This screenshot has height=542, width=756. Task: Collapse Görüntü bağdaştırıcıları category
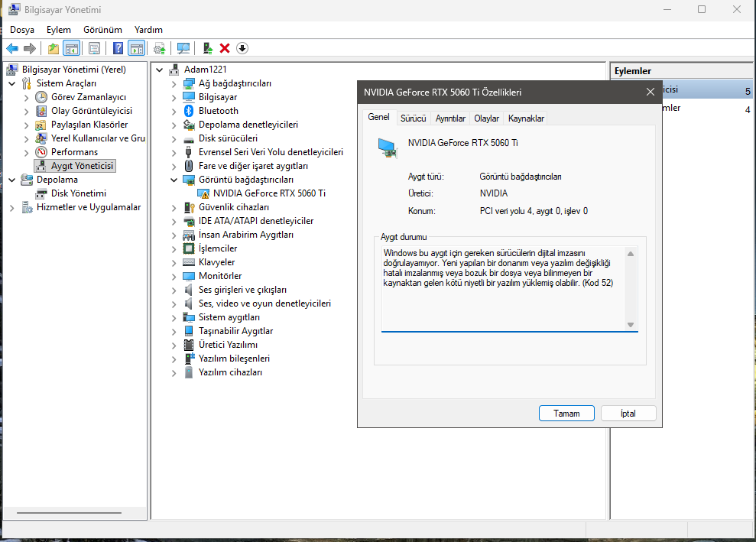(x=174, y=180)
